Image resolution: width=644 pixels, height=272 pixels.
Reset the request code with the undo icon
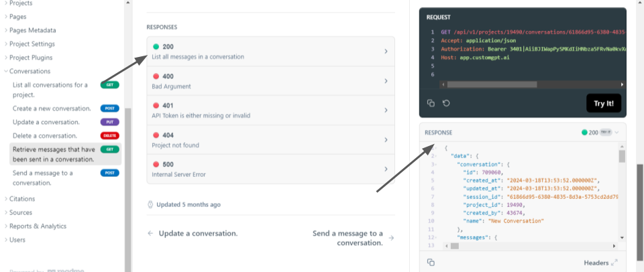[447, 103]
